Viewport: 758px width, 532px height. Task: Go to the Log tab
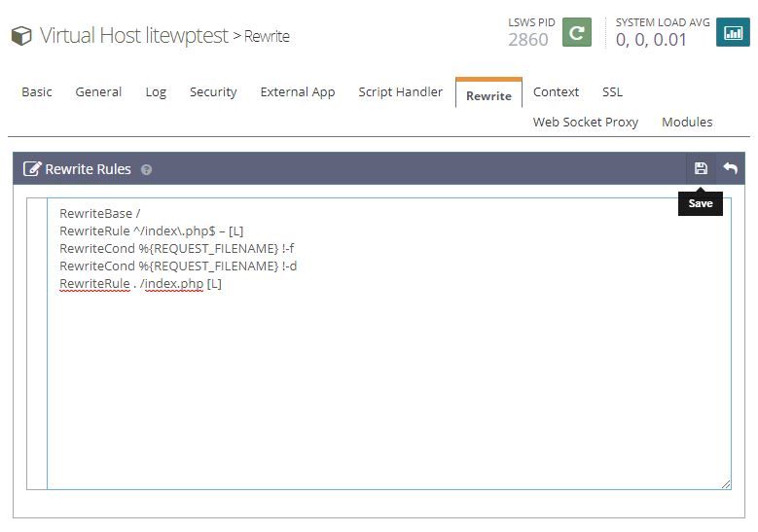tap(156, 91)
